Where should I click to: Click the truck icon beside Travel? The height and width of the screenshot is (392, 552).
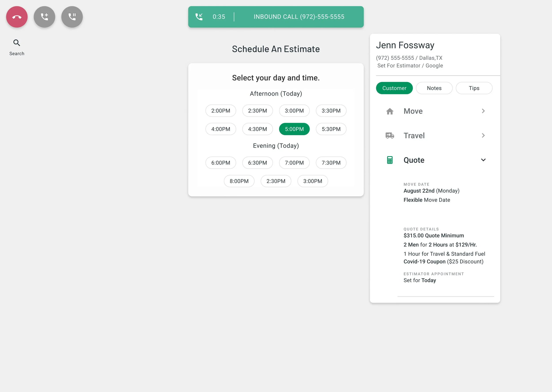coord(389,136)
